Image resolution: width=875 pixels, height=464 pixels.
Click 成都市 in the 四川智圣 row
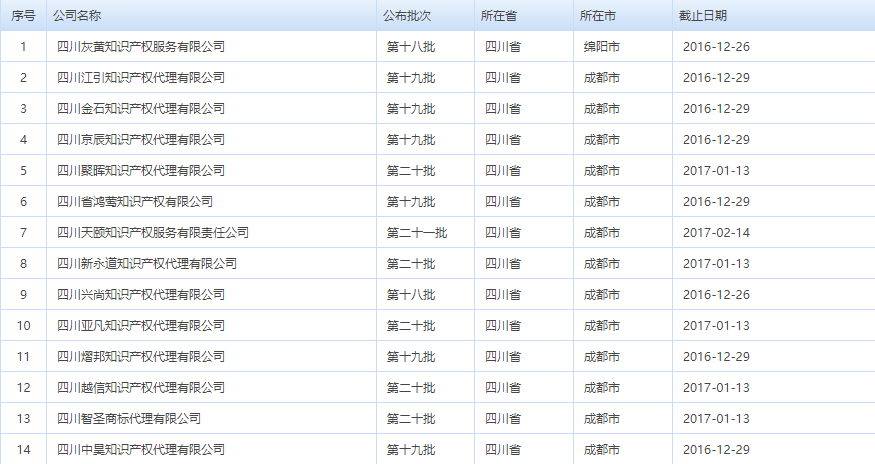tap(602, 418)
